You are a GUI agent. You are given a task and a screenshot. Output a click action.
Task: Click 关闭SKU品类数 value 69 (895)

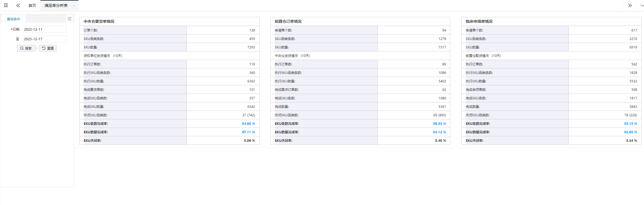click(x=439, y=115)
